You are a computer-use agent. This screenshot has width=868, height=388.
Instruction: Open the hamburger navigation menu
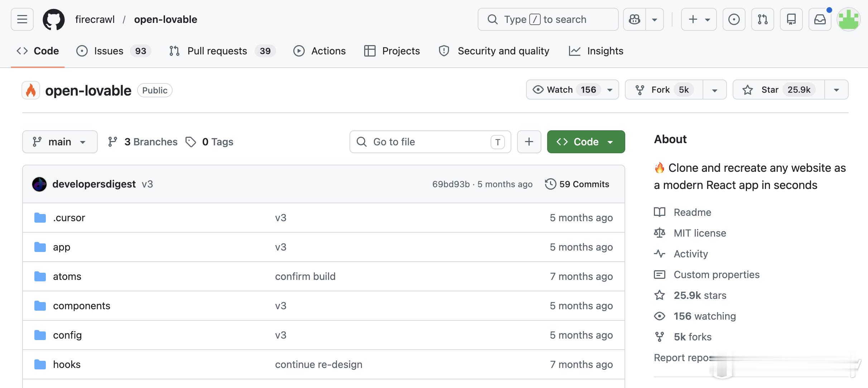click(x=22, y=19)
